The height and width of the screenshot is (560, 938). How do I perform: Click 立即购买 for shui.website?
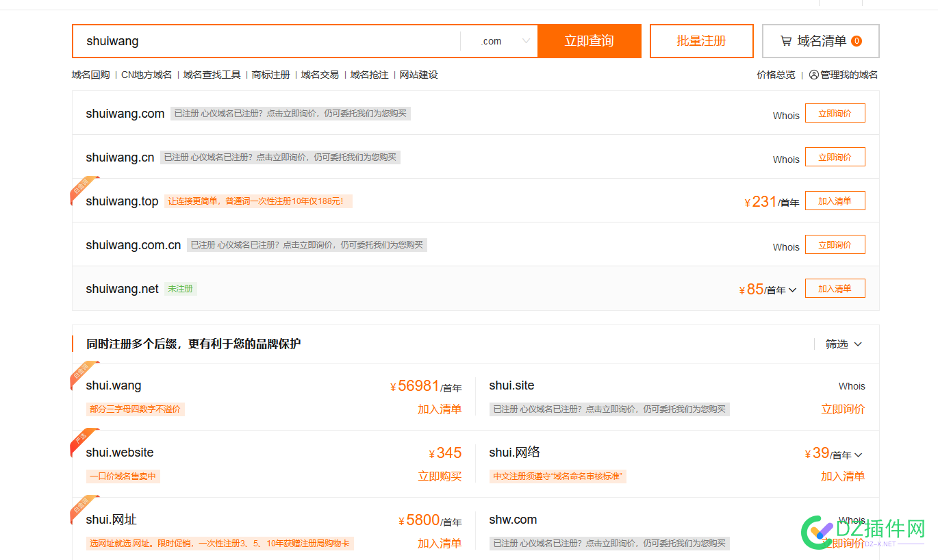pos(440,476)
